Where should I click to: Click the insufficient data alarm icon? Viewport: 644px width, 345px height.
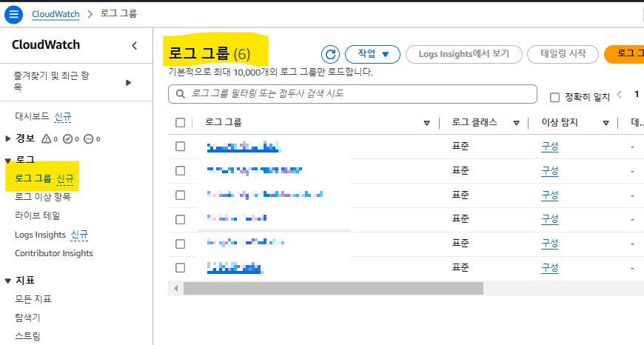pos(88,139)
